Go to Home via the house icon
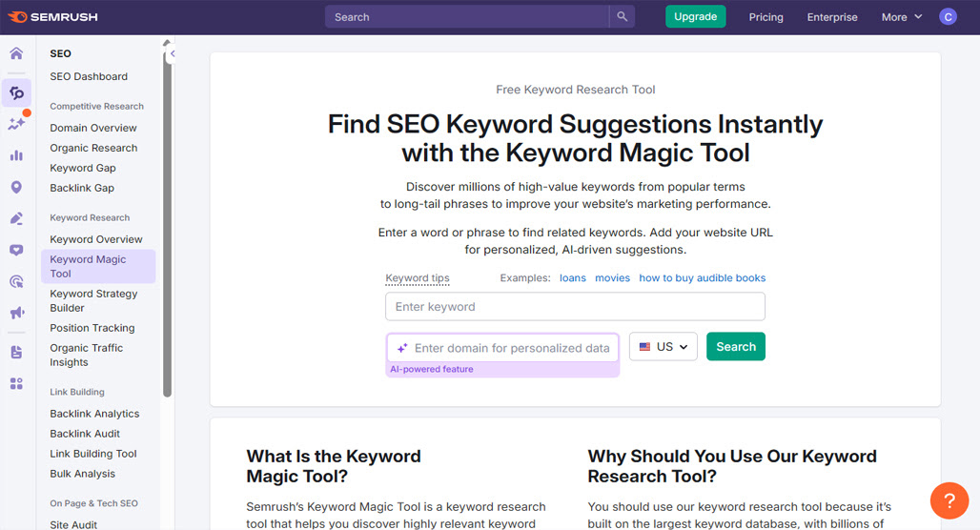The height and width of the screenshot is (530, 980). [16, 53]
